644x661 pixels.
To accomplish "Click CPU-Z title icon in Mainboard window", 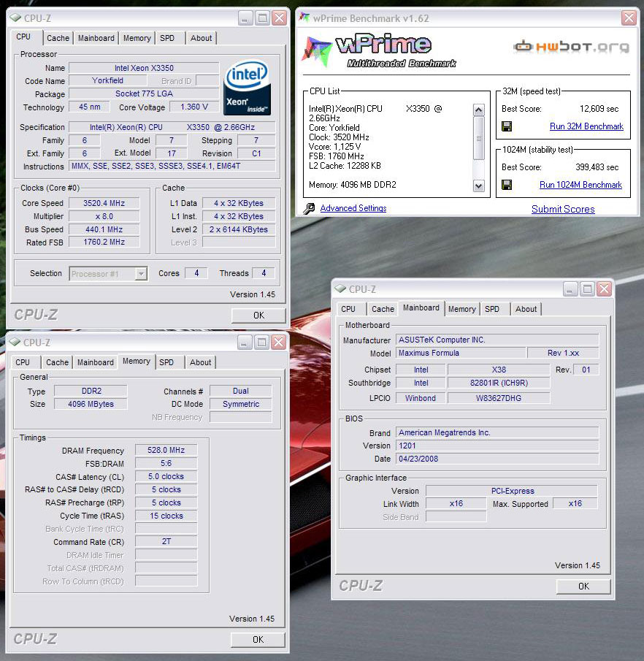I will click(x=340, y=289).
